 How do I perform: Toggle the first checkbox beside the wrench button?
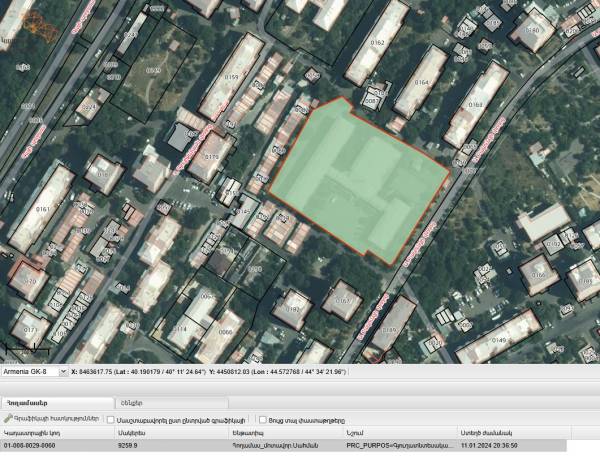111,419
